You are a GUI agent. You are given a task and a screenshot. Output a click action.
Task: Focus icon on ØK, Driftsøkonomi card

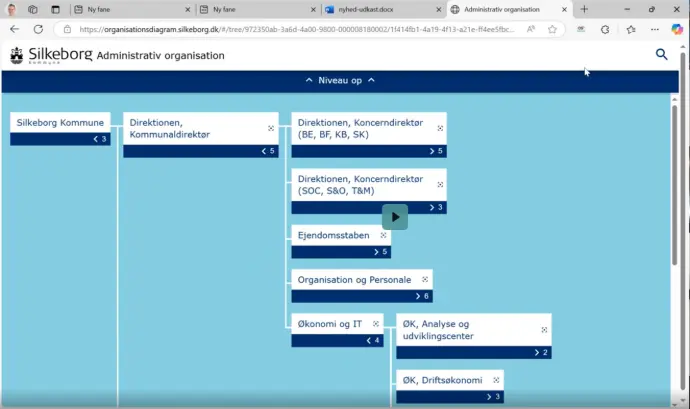pos(496,380)
